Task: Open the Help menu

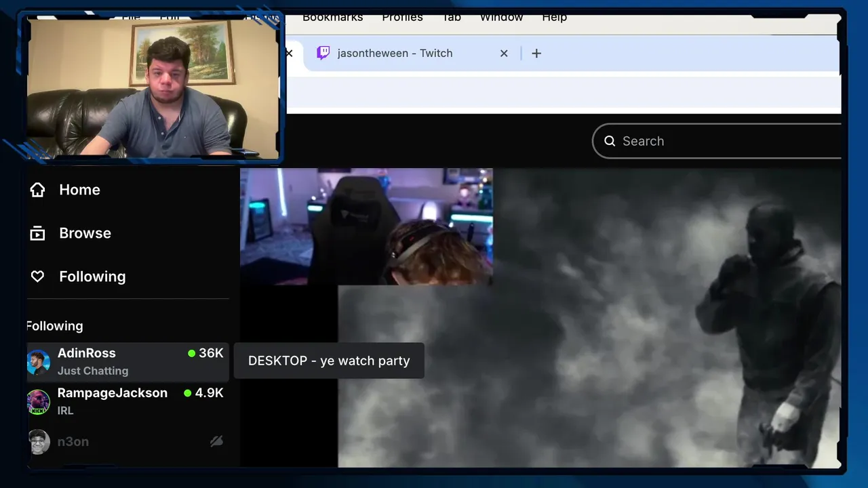Action: [554, 18]
